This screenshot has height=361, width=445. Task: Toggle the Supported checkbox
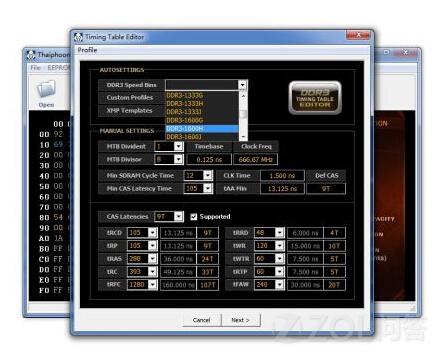pos(194,217)
